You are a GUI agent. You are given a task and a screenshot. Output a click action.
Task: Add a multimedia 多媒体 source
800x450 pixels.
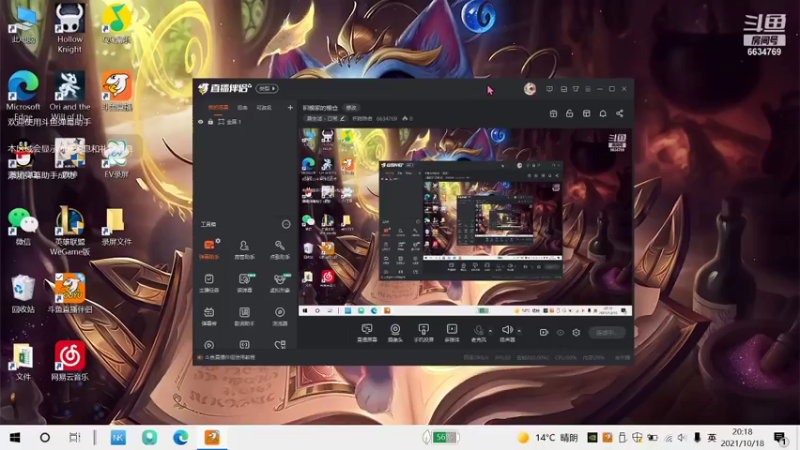[452, 333]
